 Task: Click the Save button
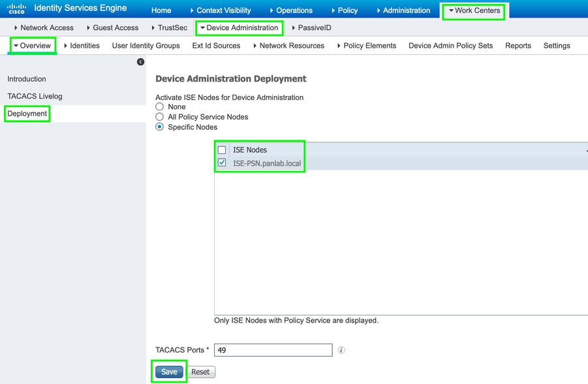pyautogui.click(x=169, y=372)
